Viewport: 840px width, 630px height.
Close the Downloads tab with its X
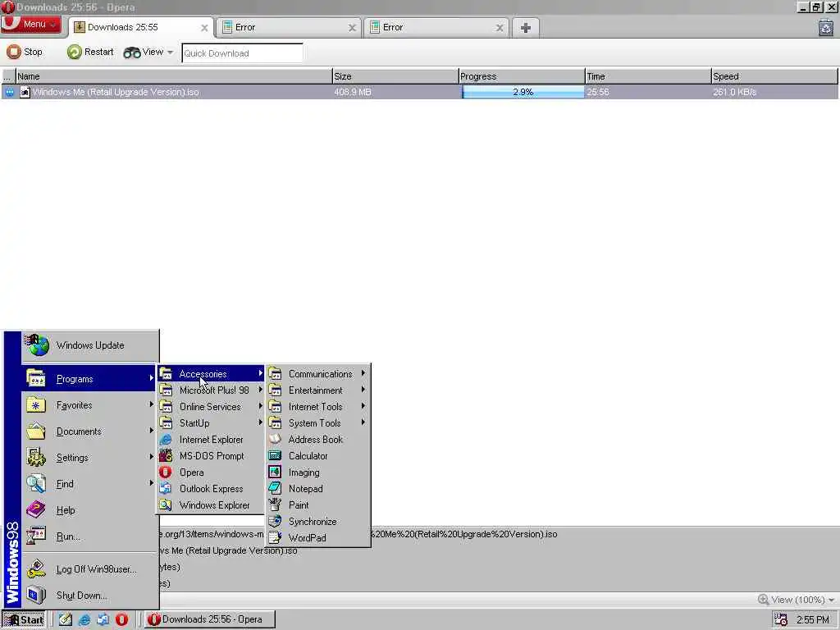click(x=204, y=28)
